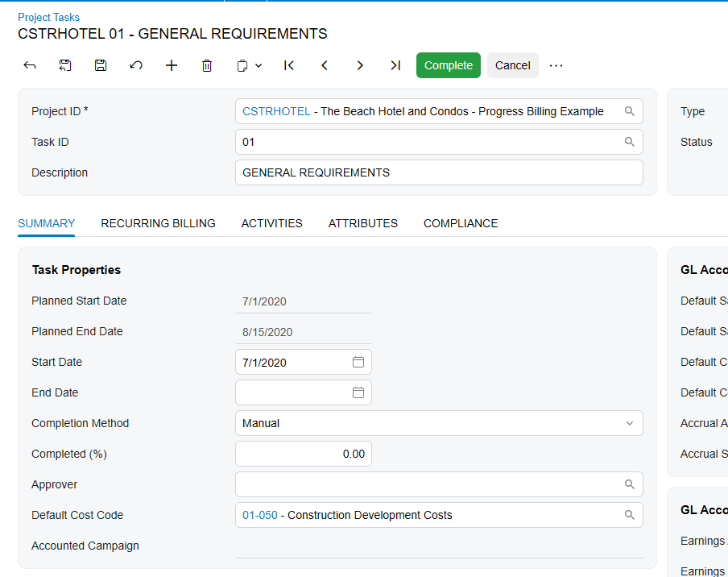Undo changes with the revert arrow icon
Screen dimensions: 728x577
136,65
